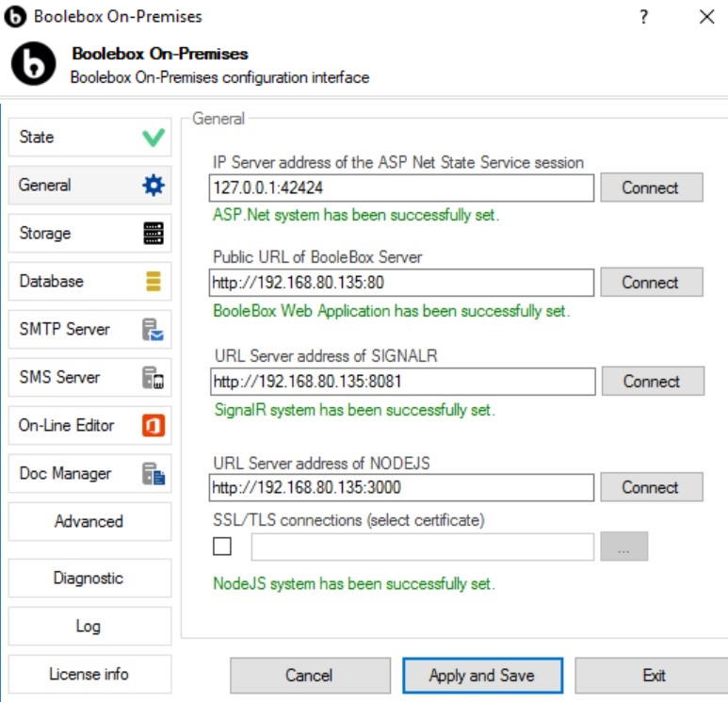This screenshot has height=702, width=728.
Task: Click the certificate browse ellipsis button
Action: pos(623,547)
